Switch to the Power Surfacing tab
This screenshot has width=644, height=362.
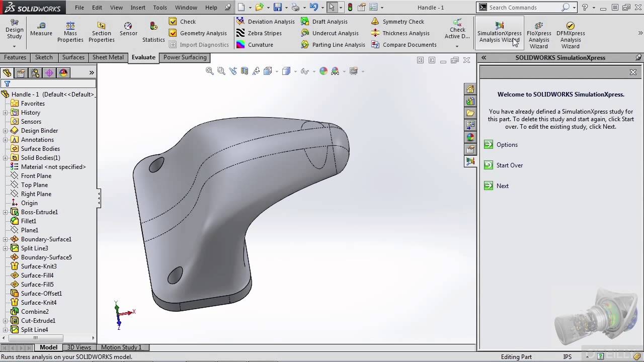click(185, 57)
